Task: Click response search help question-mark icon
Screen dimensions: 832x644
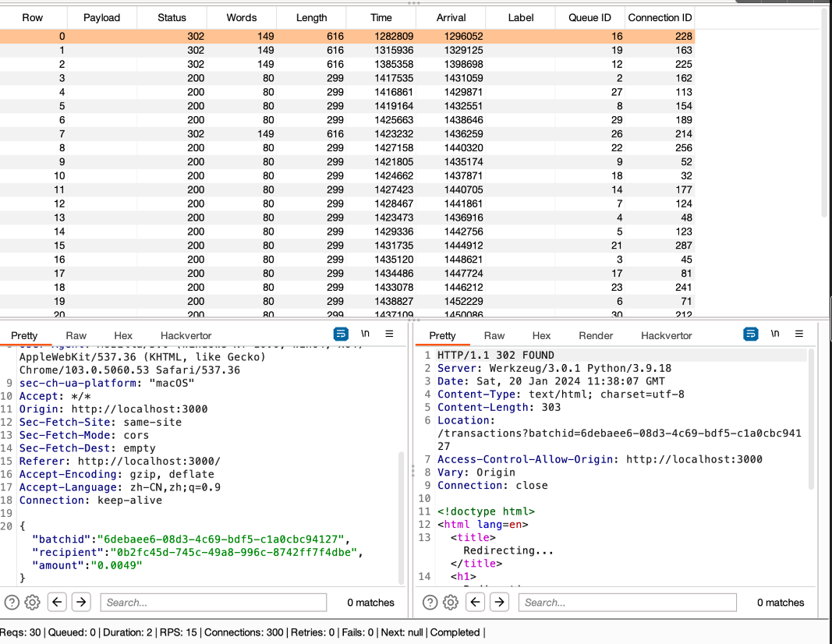Action: [430, 602]
